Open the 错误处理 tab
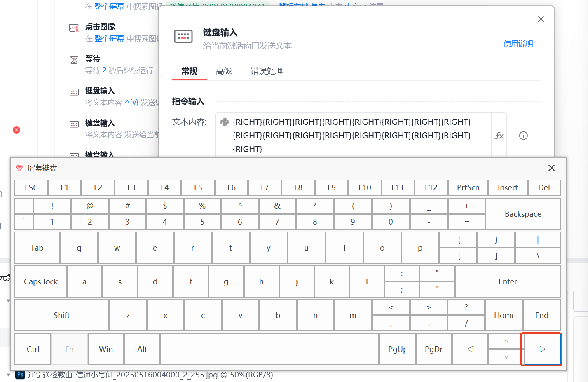 pos(267,71)
